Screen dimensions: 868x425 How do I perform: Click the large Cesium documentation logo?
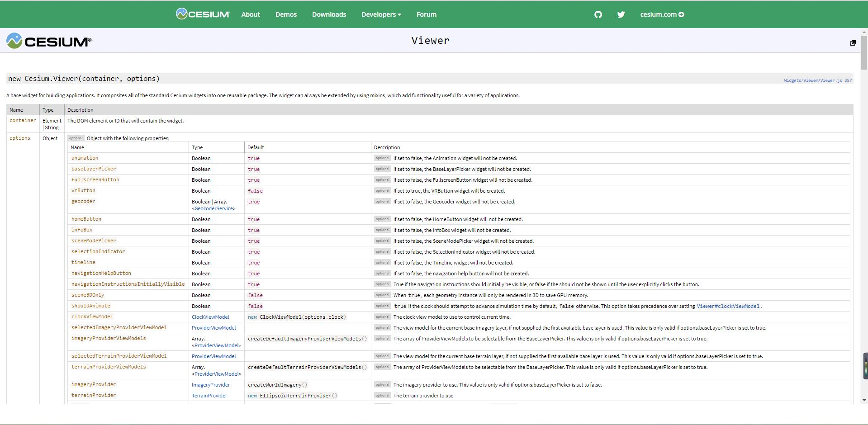point(49,41)
